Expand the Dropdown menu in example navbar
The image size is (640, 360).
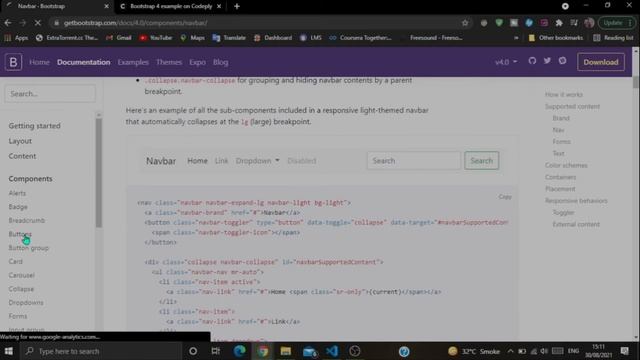[258, 161]
